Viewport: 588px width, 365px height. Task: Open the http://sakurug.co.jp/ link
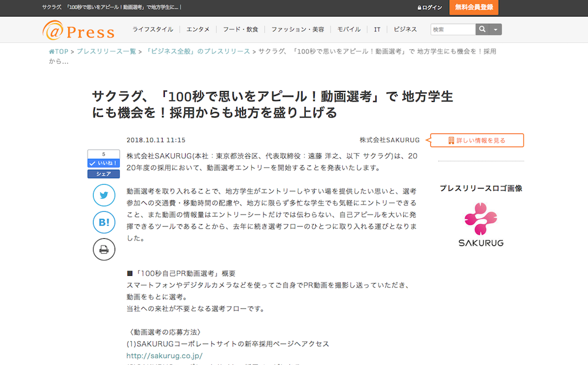click(x=164, y=356)
